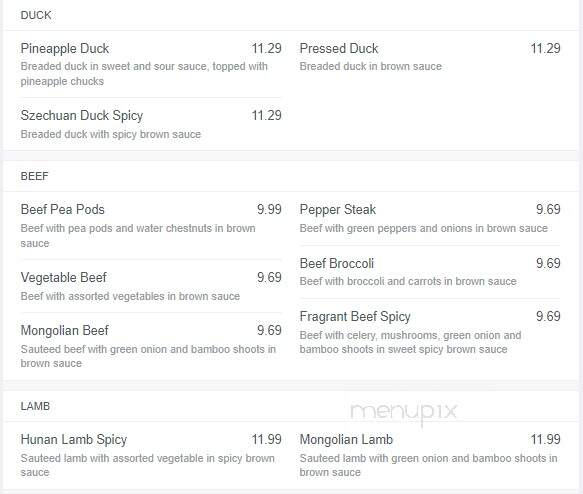Click the LAMB section header
The height and width of the screenshot is (494, 583).
[35, 406]
